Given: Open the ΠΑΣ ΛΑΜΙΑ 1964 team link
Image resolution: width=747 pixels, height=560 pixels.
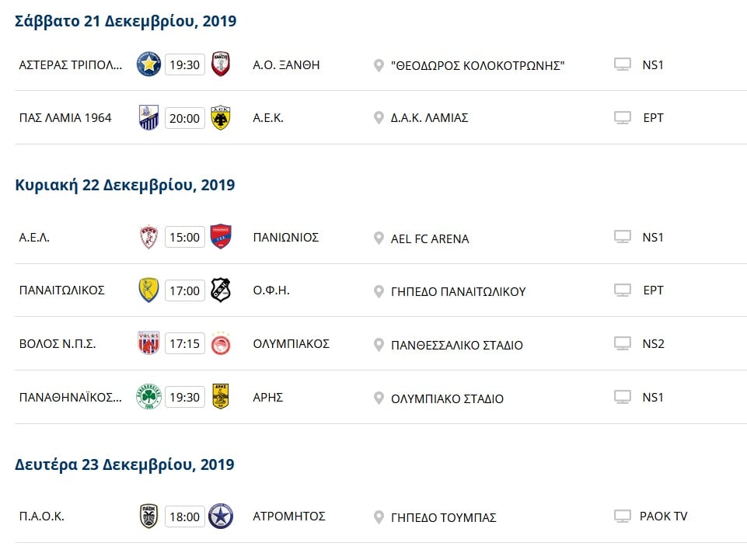Looking at the screenshot, I should click(x=65, y=118).
